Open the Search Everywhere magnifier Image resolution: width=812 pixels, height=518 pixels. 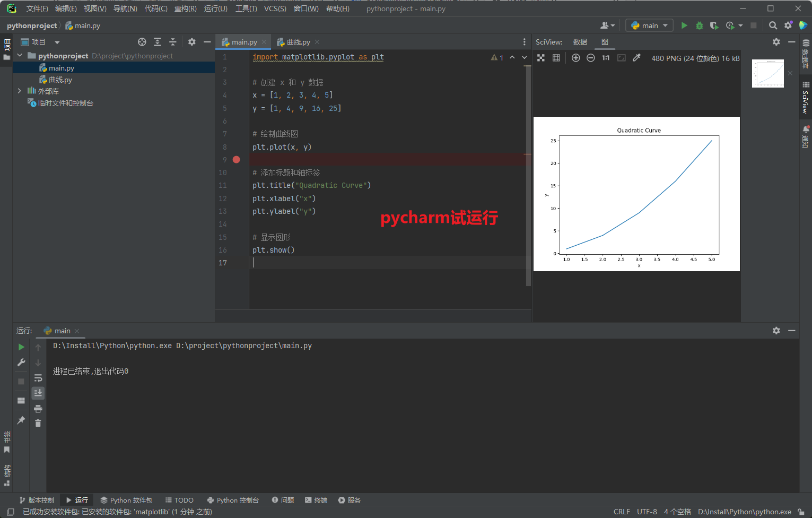(773, 25)
